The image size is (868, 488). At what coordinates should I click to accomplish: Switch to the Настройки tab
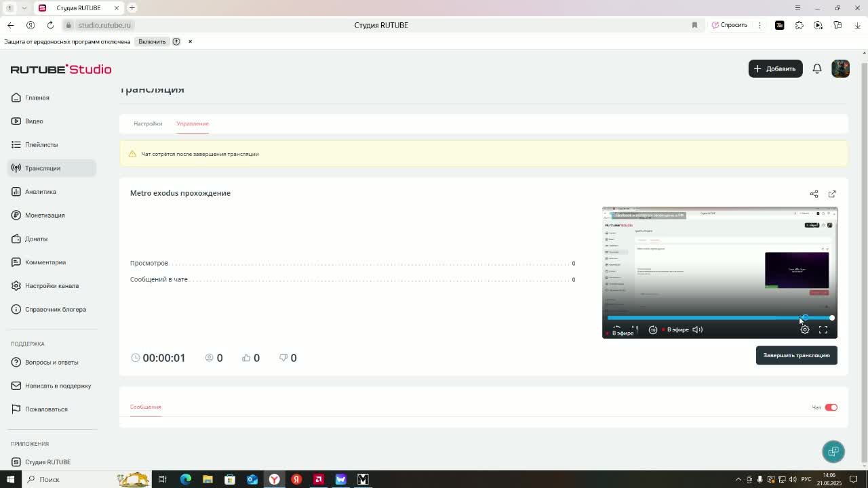[148, 123]
